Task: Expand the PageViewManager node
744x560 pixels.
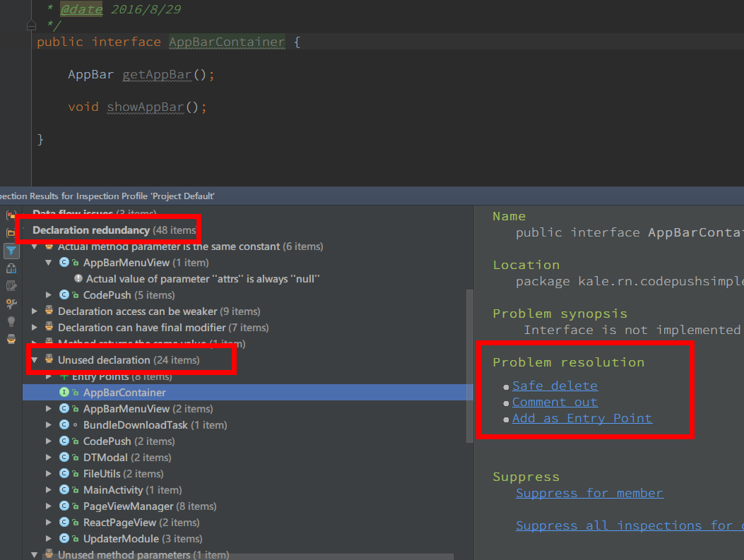Action: 48,506
